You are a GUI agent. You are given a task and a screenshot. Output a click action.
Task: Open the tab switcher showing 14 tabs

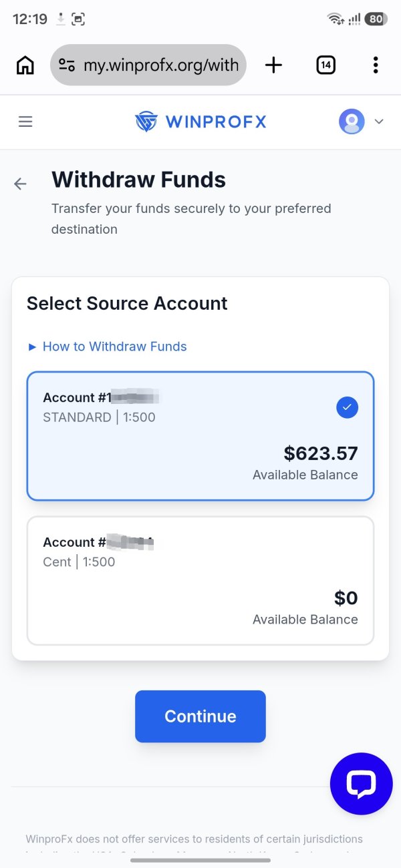[x=325, y=65]
